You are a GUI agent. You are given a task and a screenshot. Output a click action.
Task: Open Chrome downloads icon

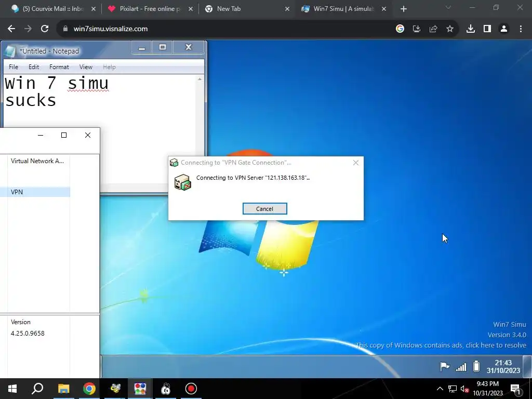pos(471,29)
